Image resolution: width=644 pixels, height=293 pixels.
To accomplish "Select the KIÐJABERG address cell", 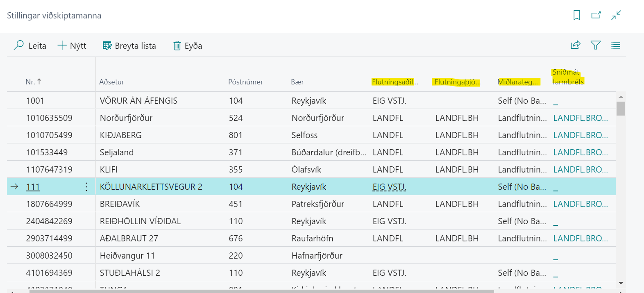I will click(121, 135).
